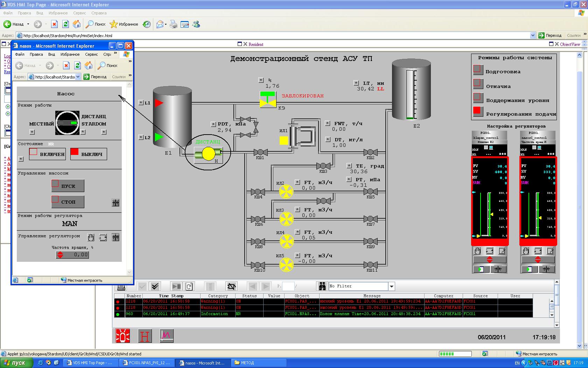
Task: Expand nasos toolbar overflow chevron
Action: [x=130, y=61]
